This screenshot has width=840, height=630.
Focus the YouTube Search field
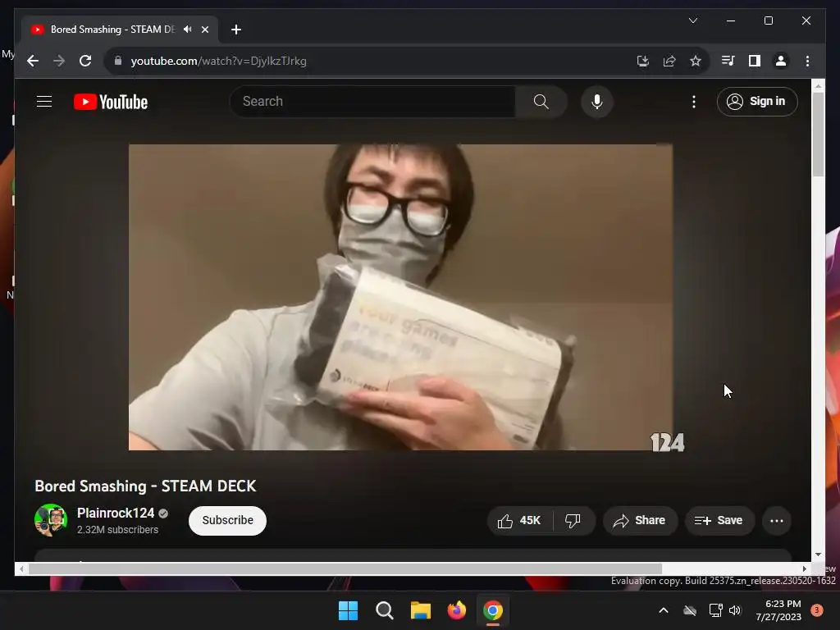pyautogui.click(x=373, y=101)
